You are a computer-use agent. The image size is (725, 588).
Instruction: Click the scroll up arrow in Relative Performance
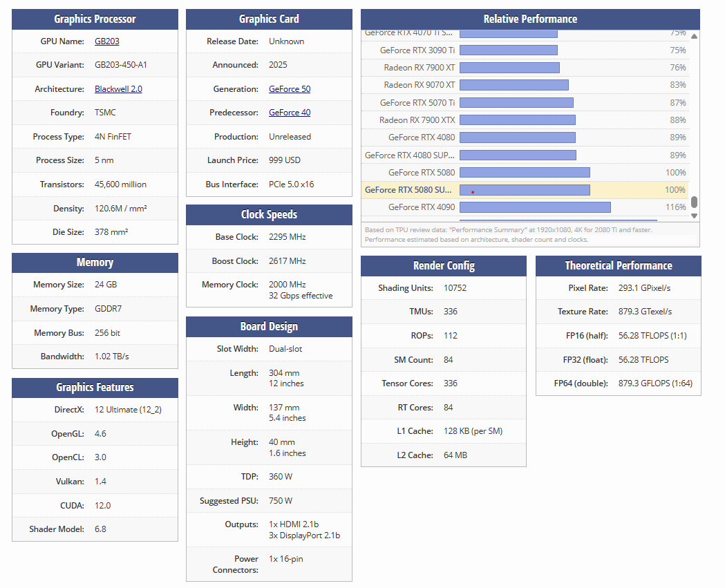pyautogui.click(x=694, y=36)
